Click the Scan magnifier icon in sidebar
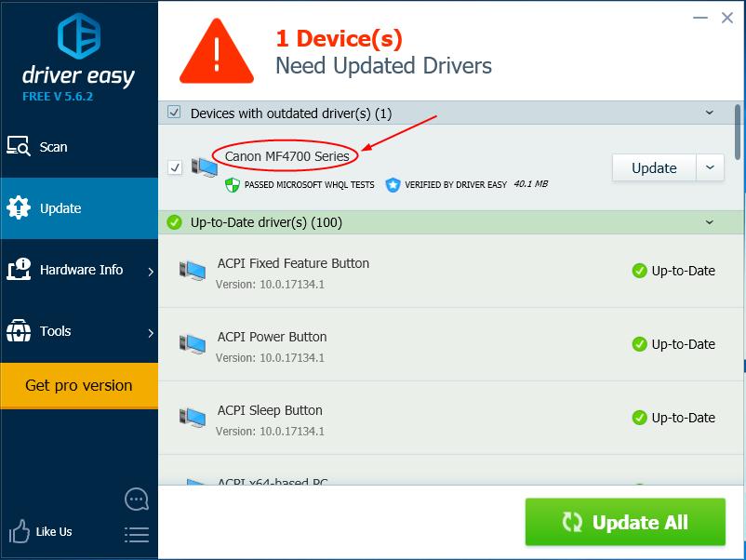Screen dimensions: 746x560 (19, 146)
